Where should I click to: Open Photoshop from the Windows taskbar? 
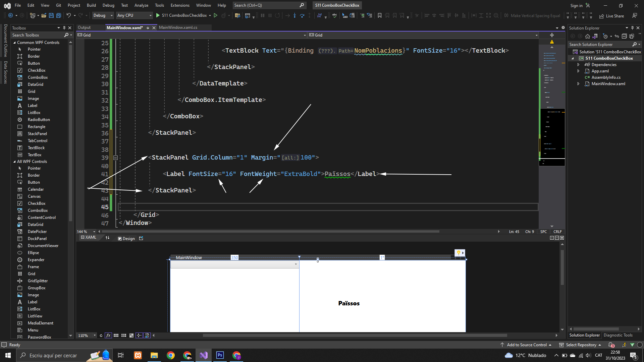[220, 355]
